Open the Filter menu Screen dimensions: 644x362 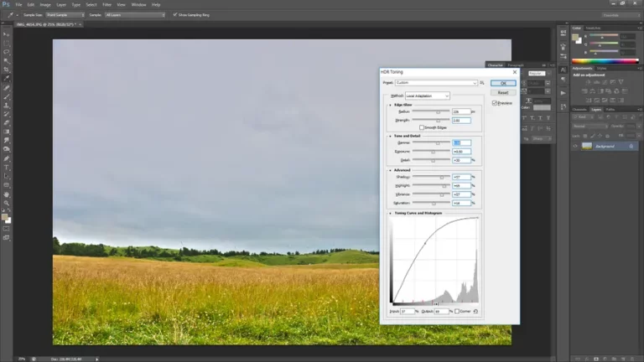(106, 4)
